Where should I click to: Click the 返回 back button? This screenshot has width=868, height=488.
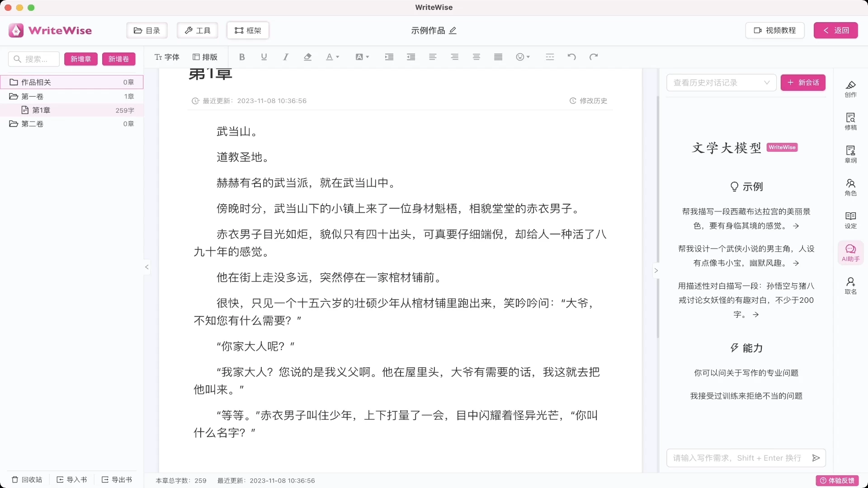point(836,30)
